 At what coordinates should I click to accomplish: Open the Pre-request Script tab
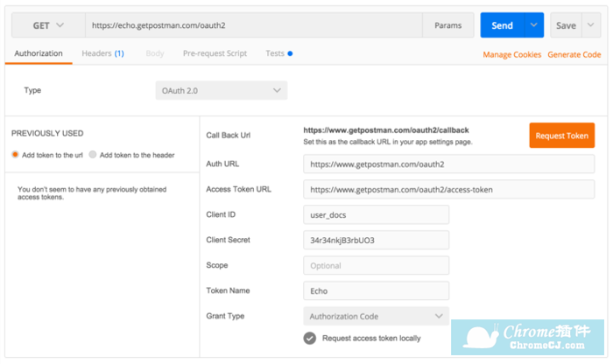pos(215,53)
